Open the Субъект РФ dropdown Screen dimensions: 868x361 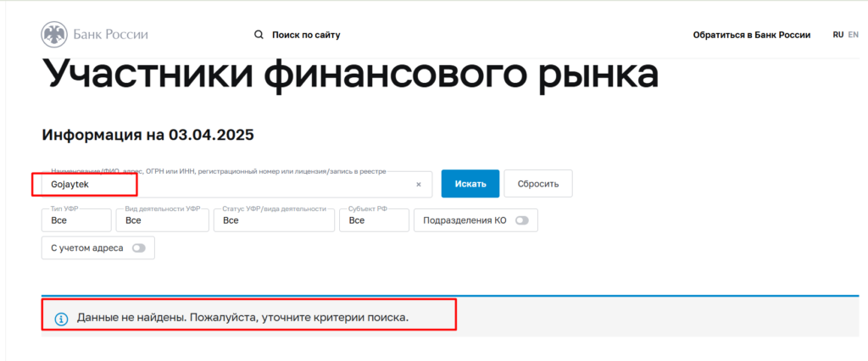(374, 219)
